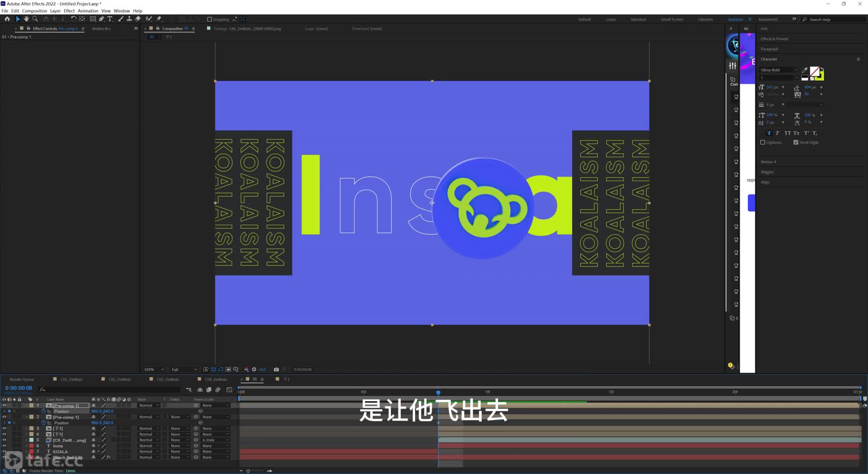Go to the Home screen icon
Viewport: 868px width, 474px height.
(7, 19)
